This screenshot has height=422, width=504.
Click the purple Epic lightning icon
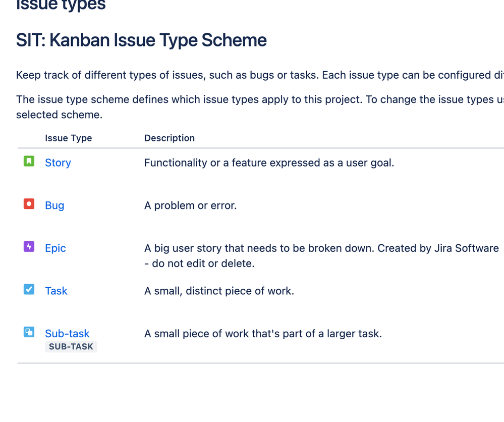29,247
